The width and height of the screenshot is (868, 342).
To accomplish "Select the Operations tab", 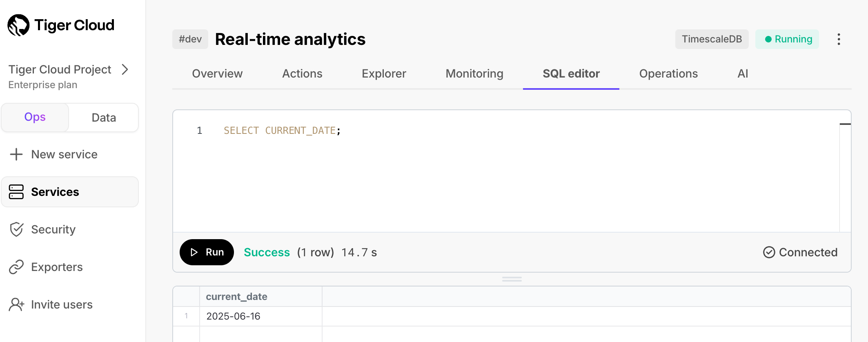I will click(x=668, y=73).
